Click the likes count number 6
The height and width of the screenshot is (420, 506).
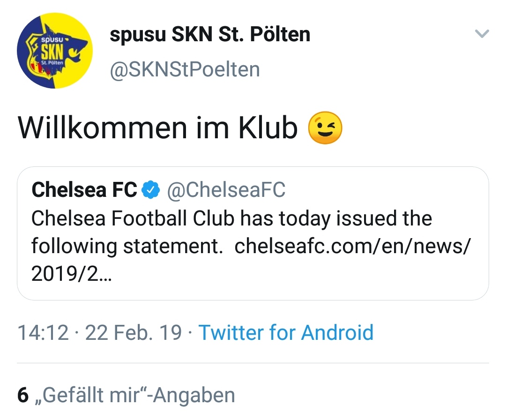click(23, 395)
